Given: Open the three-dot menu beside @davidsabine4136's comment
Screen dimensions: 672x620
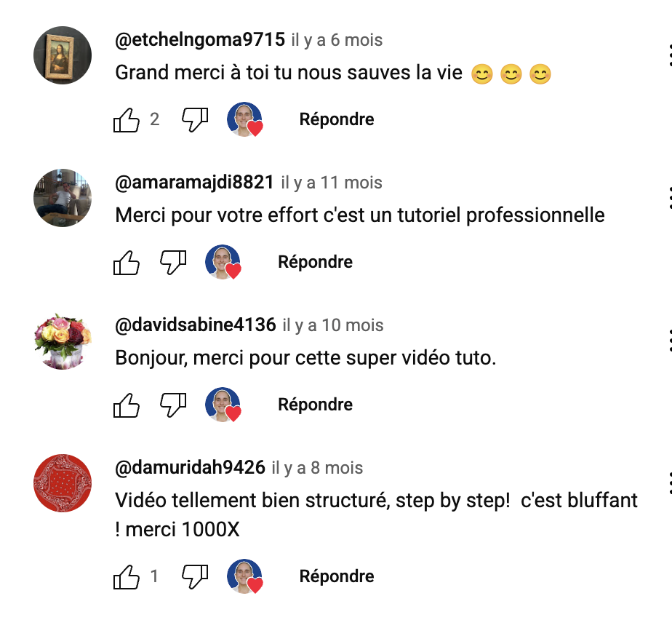Looking at the screenshot, I should click(670, 341).
